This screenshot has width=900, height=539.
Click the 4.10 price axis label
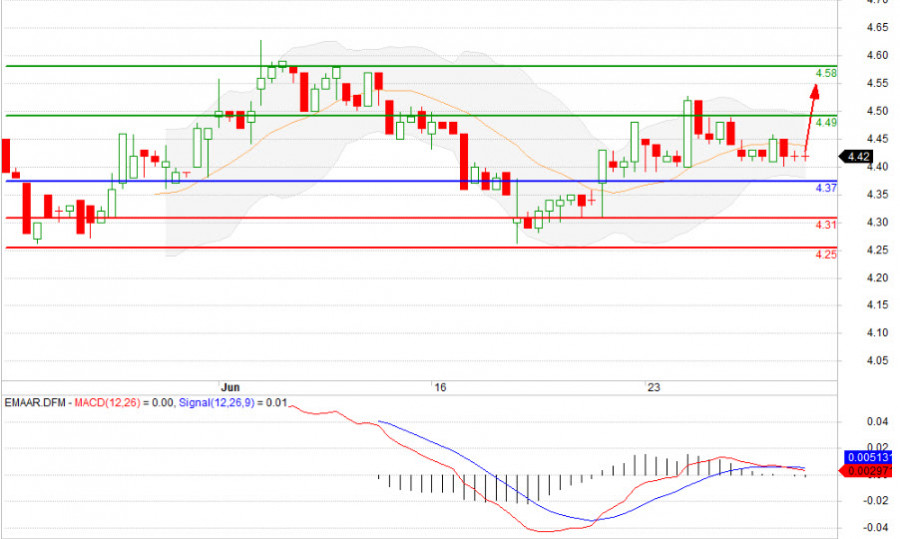(x=878, y=333)
